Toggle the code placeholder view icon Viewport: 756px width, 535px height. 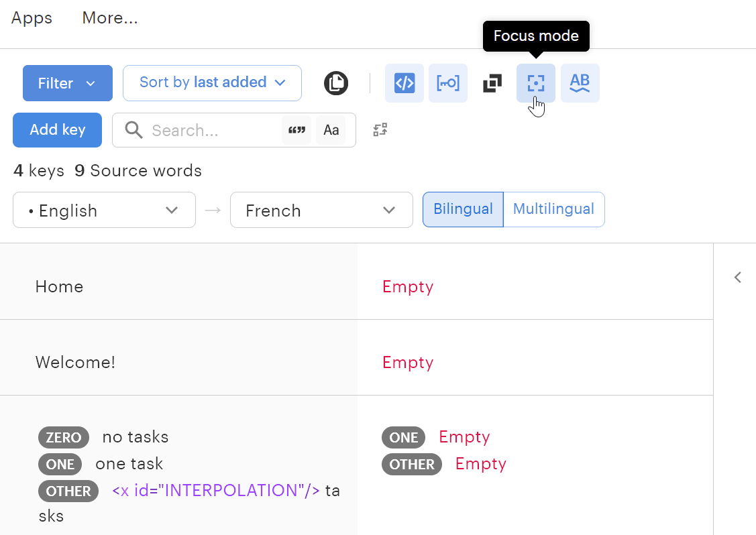pos(404,83)
